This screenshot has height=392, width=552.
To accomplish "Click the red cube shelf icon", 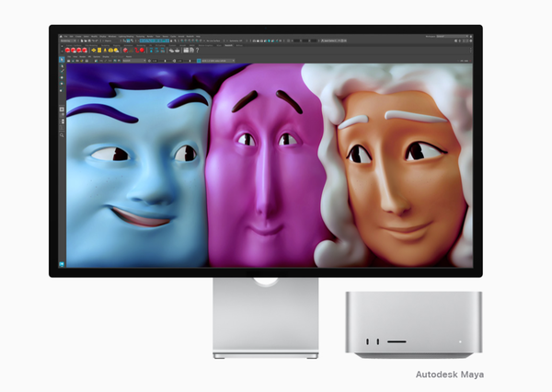I will pos(125,51).
